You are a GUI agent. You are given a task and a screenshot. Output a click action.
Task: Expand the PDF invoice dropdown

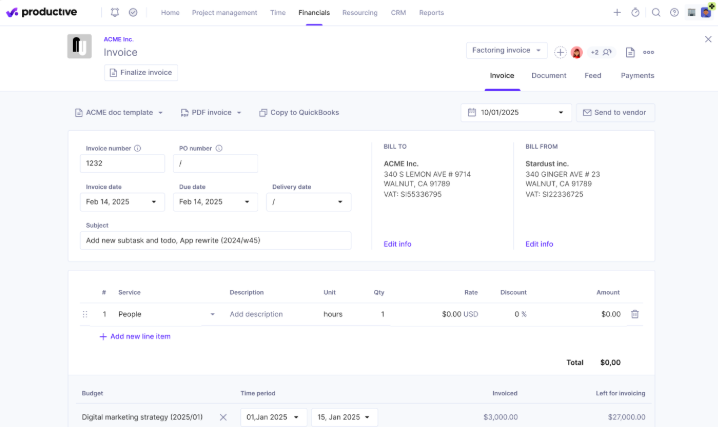point(211,113)
